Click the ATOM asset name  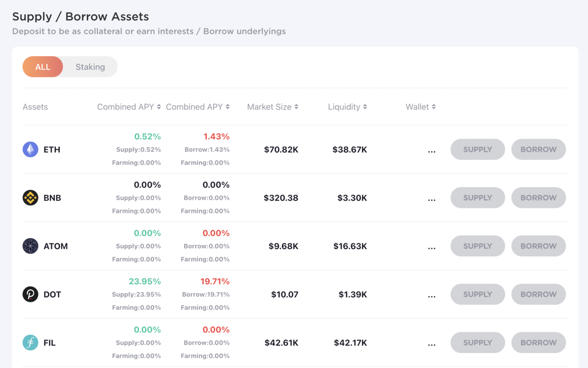click(56, 246)
